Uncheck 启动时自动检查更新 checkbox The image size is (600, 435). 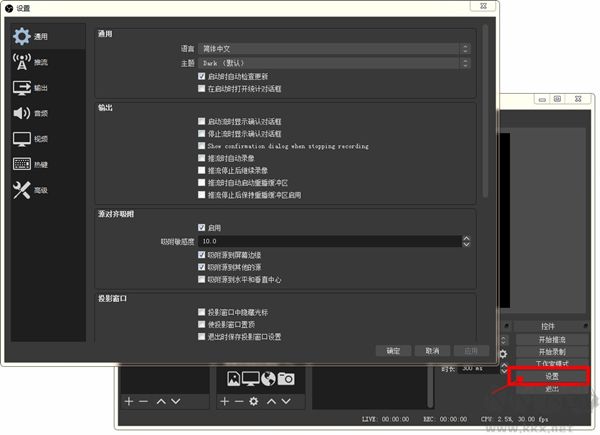coord(202,76)
